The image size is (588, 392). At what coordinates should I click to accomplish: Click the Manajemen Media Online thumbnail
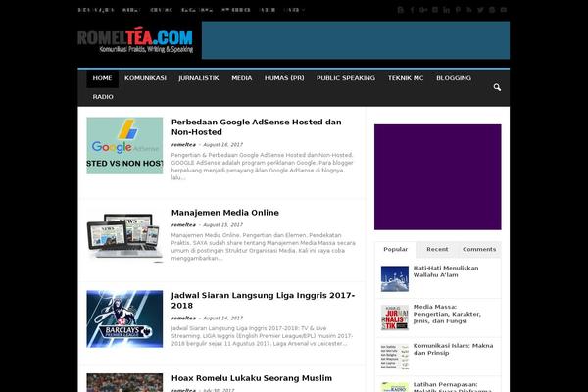coord(124,236)
